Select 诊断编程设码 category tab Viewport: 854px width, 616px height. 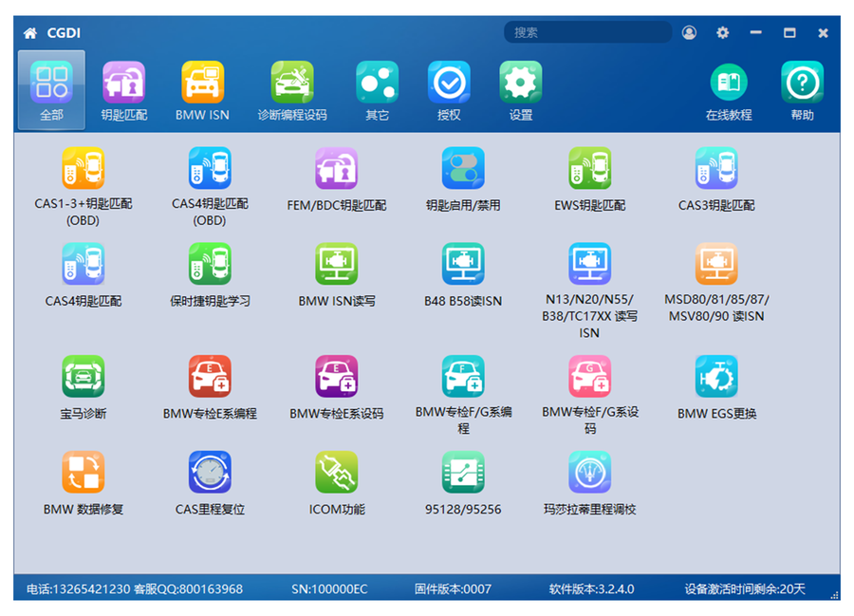[291, 90]
